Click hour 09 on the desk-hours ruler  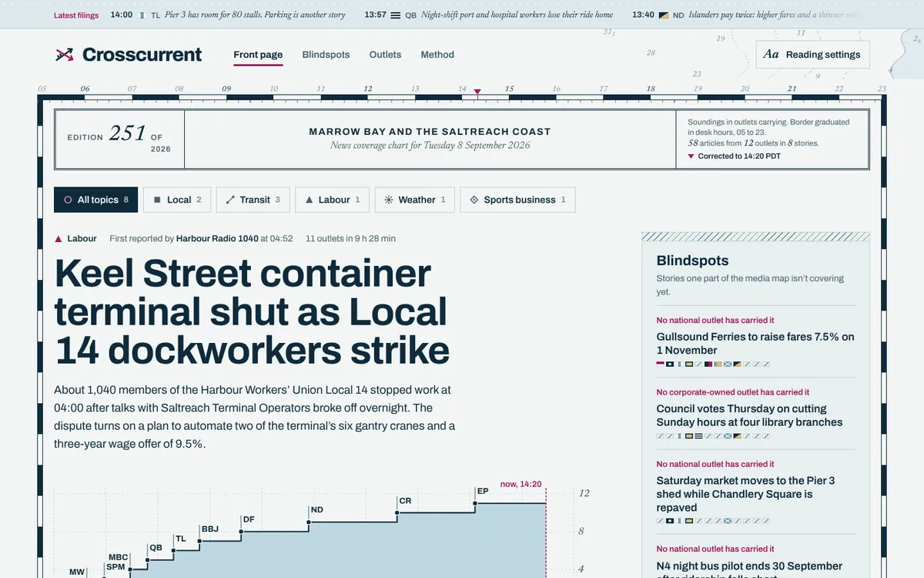[x=226, y=89]
